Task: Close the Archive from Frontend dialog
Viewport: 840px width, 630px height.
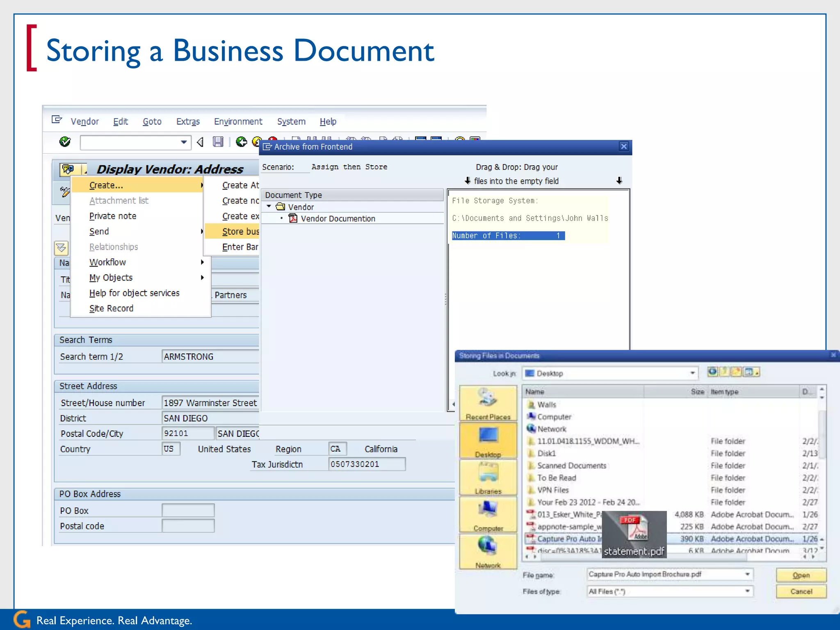Action: [x=623, y=146]
